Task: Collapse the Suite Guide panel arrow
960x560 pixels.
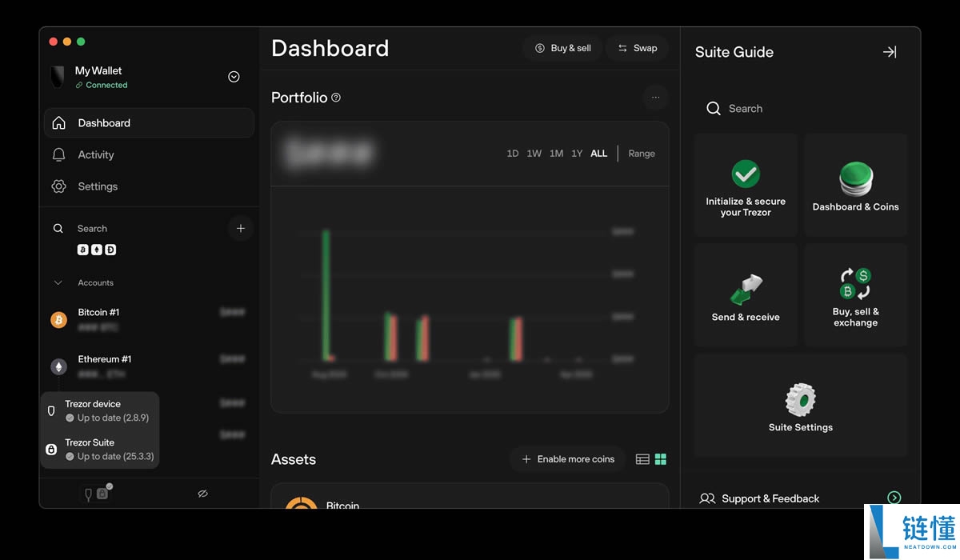Action: pos(890,52)
